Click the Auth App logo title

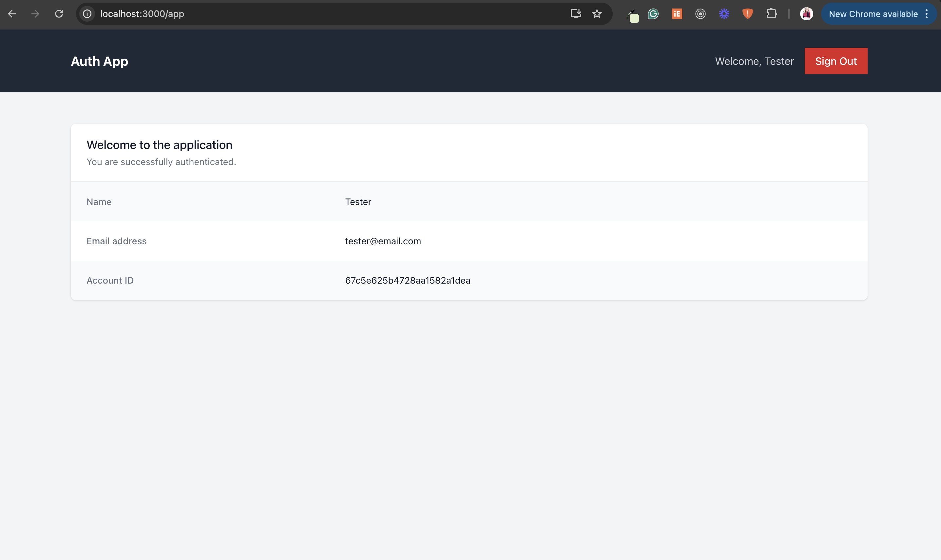(x=99, y=61)
